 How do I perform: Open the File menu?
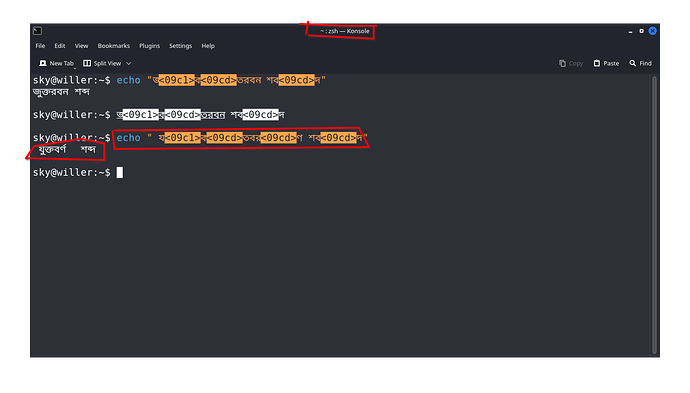[40, 46]
